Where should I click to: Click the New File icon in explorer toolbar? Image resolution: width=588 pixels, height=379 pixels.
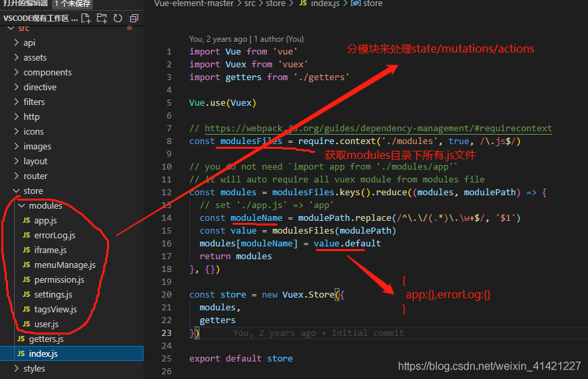click(86, 18)
